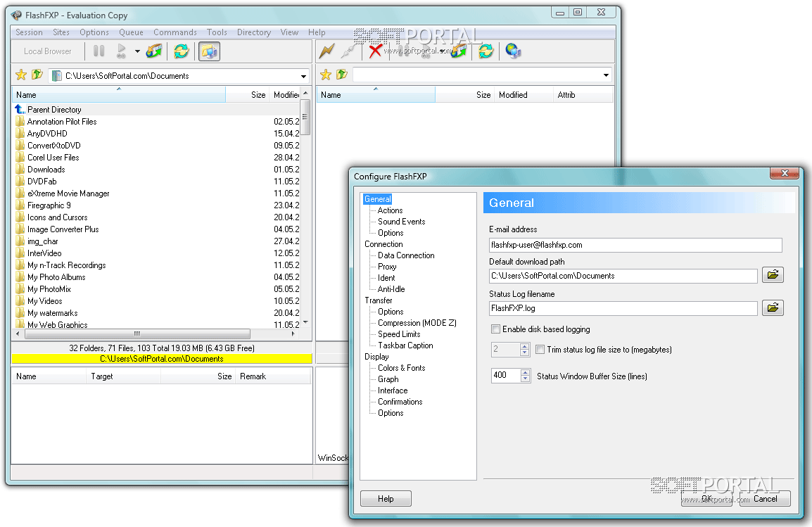812x527 pixels.
Task: Open the Commands menu
Action: tap(175, 32)
